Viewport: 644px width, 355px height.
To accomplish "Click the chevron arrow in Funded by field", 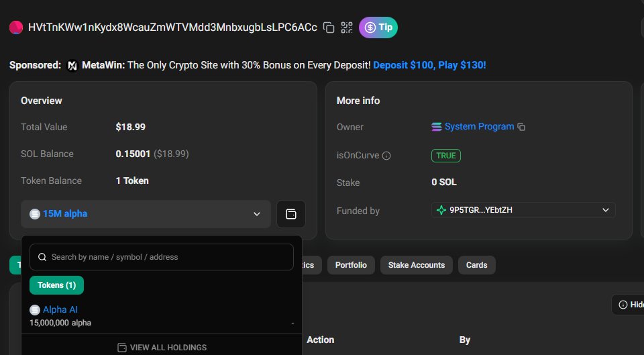I will [x=605, y=210].
